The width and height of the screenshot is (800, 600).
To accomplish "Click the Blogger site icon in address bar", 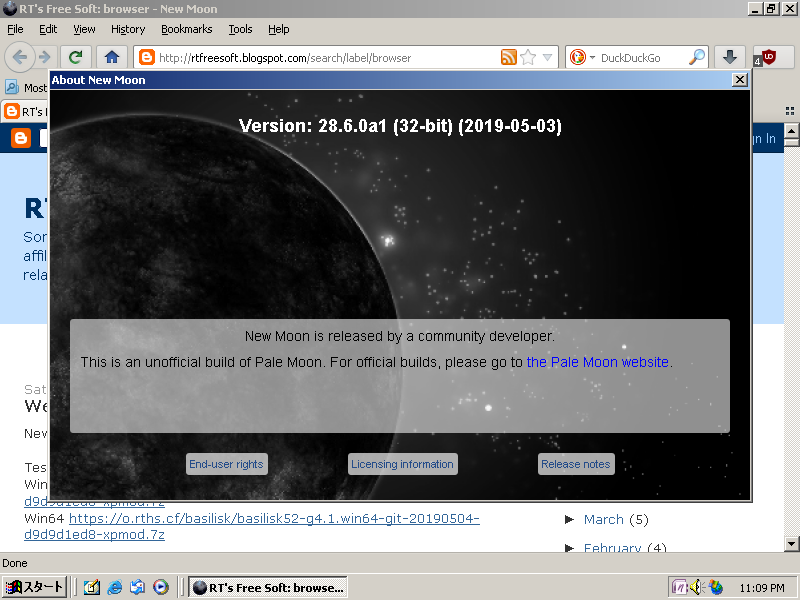I will click(x=146, y=57).
